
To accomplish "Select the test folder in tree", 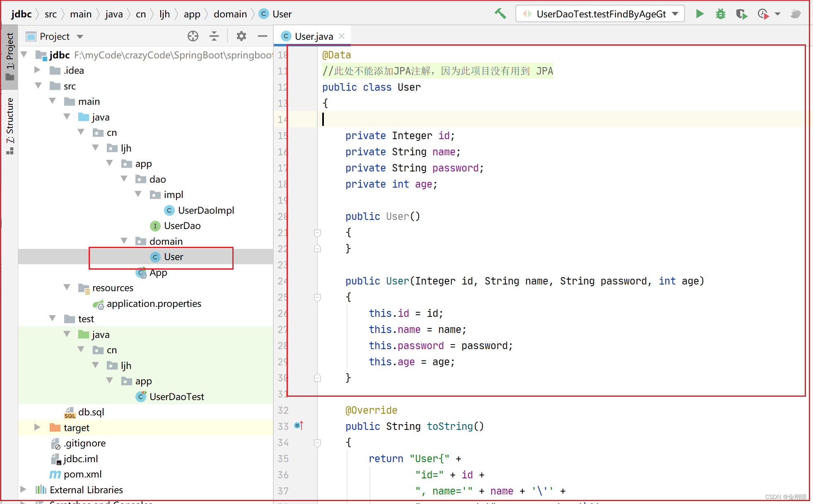I will [79, 319].
